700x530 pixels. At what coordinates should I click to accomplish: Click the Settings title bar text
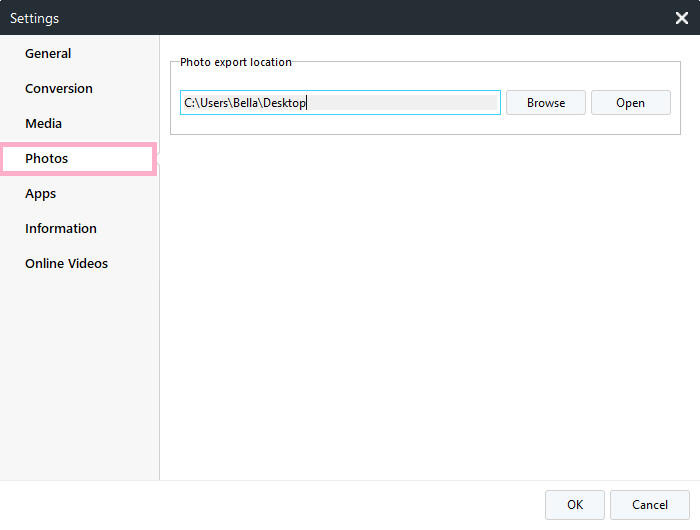click(35, 18)
